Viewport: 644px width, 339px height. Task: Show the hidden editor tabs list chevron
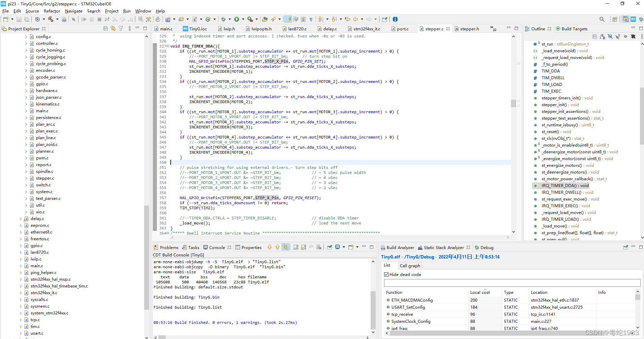pos(493,29)
